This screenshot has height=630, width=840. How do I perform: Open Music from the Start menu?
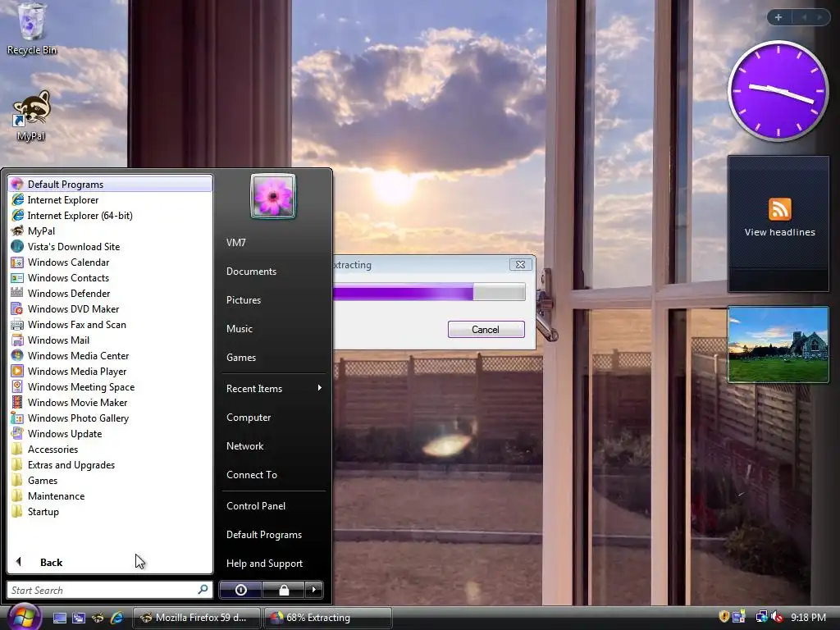(x=273, y=328)
